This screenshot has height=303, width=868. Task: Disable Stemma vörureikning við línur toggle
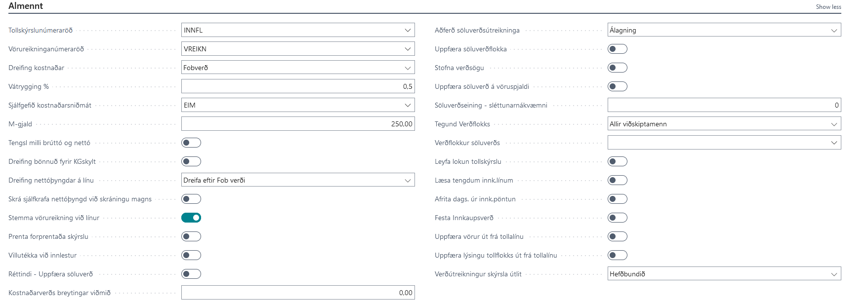pyautogui.click(x=191, y=218)
